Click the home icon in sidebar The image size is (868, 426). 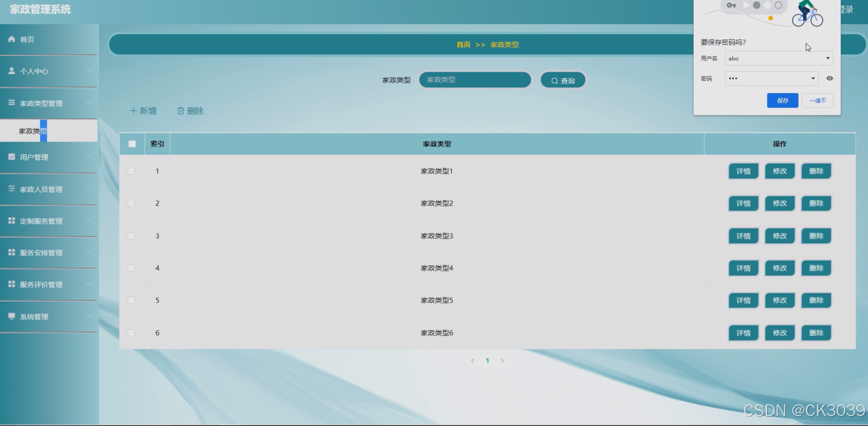pos(12,39)
